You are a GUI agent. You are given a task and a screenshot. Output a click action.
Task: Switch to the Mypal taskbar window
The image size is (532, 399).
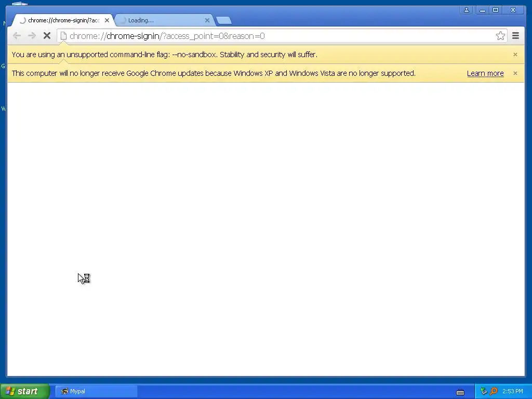pyautogui.click(x=96, y=391)
